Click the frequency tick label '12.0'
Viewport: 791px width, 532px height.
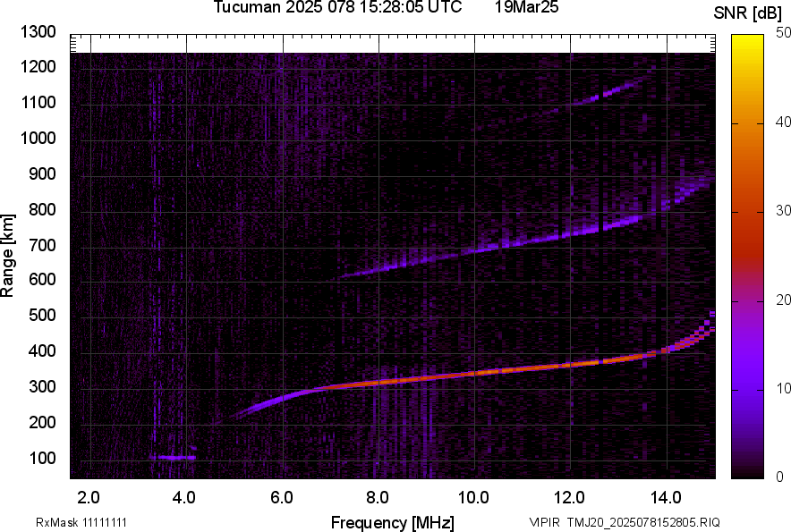[x=570, y=498]
